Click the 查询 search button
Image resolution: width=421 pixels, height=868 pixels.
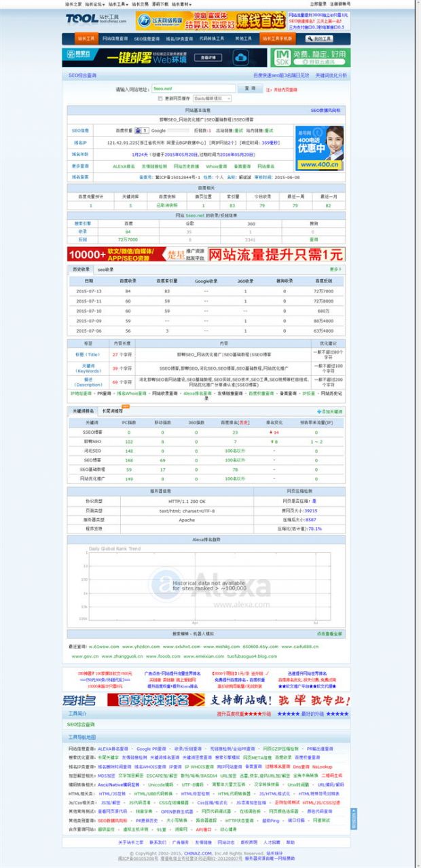pyautogui.click(x=250, y=89)
